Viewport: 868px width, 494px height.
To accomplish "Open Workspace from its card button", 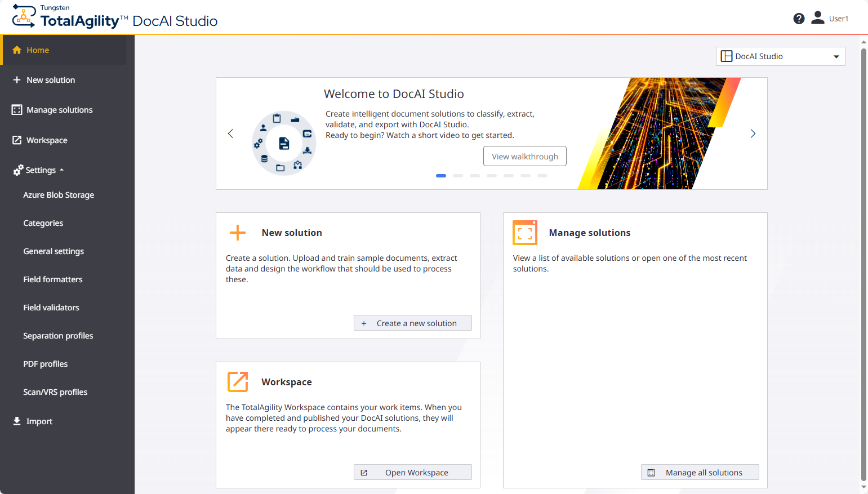I will coord(412,472).
